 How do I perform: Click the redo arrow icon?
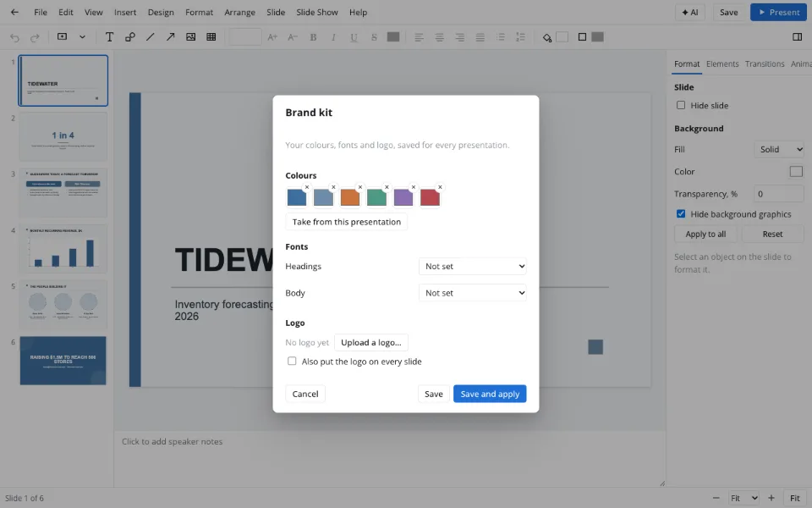pos(35,37)
